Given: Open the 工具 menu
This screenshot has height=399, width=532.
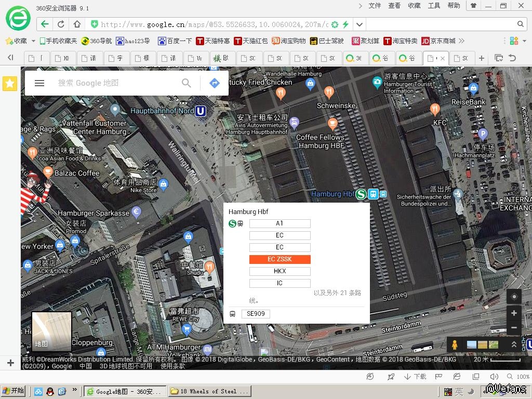Looking at the screenshot, I should (434, 6).
